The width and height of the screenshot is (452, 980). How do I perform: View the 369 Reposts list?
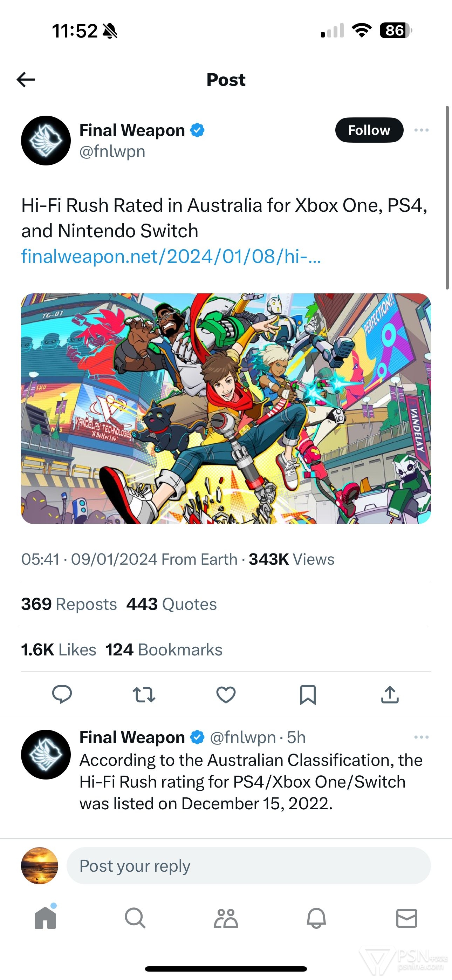(x=69, y=604)
